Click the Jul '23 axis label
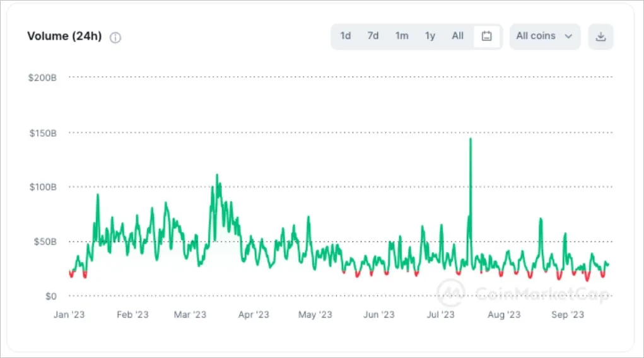 coord(440,315)
